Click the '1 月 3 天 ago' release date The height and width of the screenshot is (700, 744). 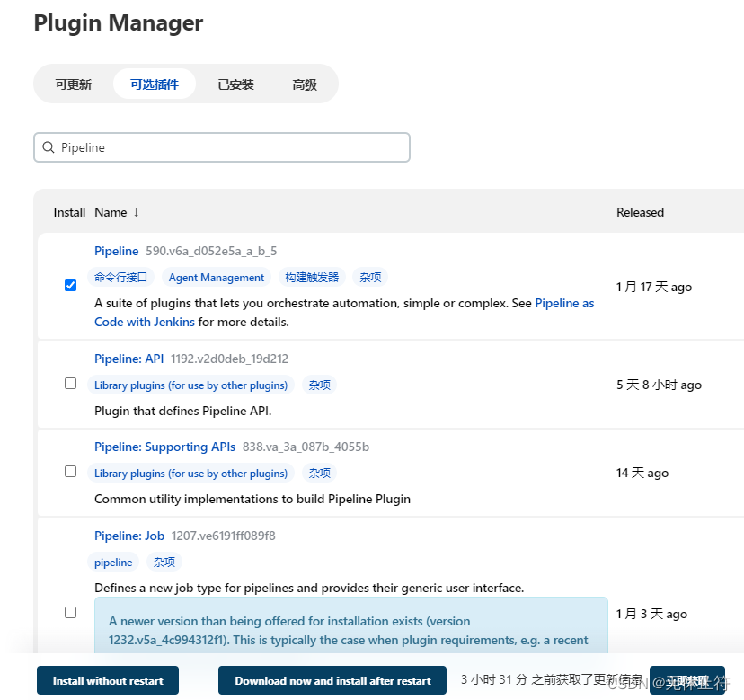click(x=651, y=614)
